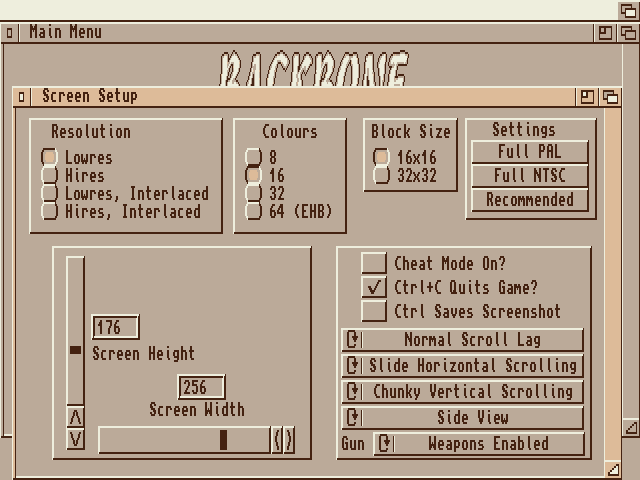Select 64 (EHB) colours
Viewport: 640px width, 480px height.
tap(253, 211)
